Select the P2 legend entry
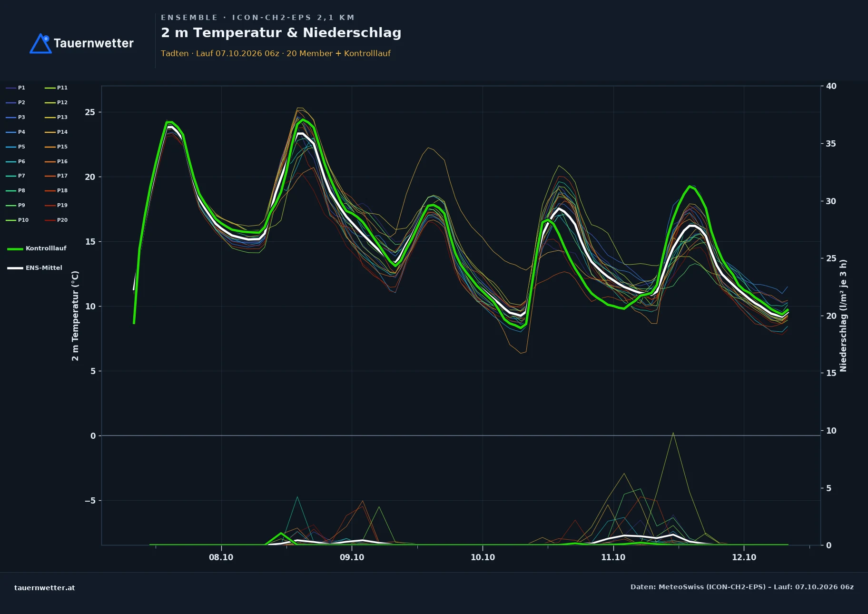The width and height of the screenshot is (868, 614). coord(15,103)
